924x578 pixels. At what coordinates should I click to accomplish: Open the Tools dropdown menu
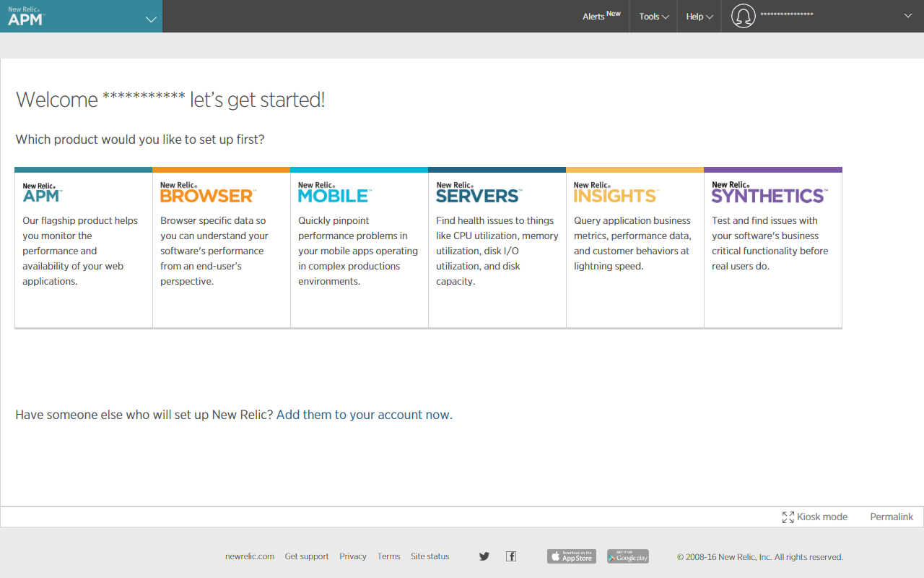[653, 17]
